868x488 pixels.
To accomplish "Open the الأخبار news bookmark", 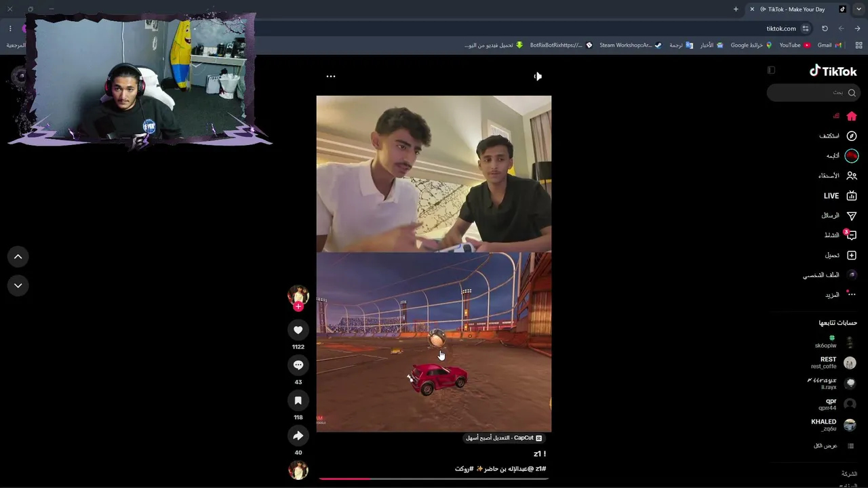I will (712, 45).
